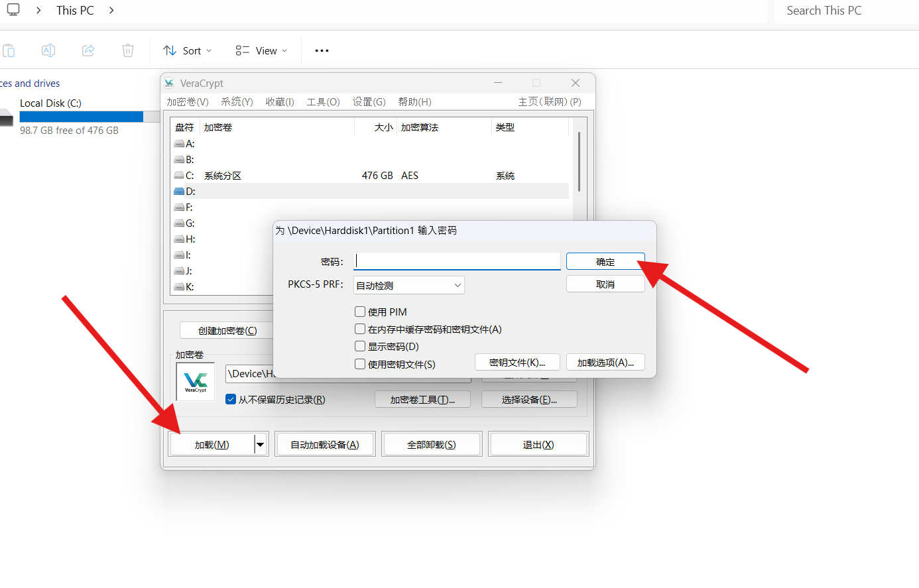Select drive D: slot in VeraCrypt
This screenshot has height=588, width=919.
coord(370,192)
